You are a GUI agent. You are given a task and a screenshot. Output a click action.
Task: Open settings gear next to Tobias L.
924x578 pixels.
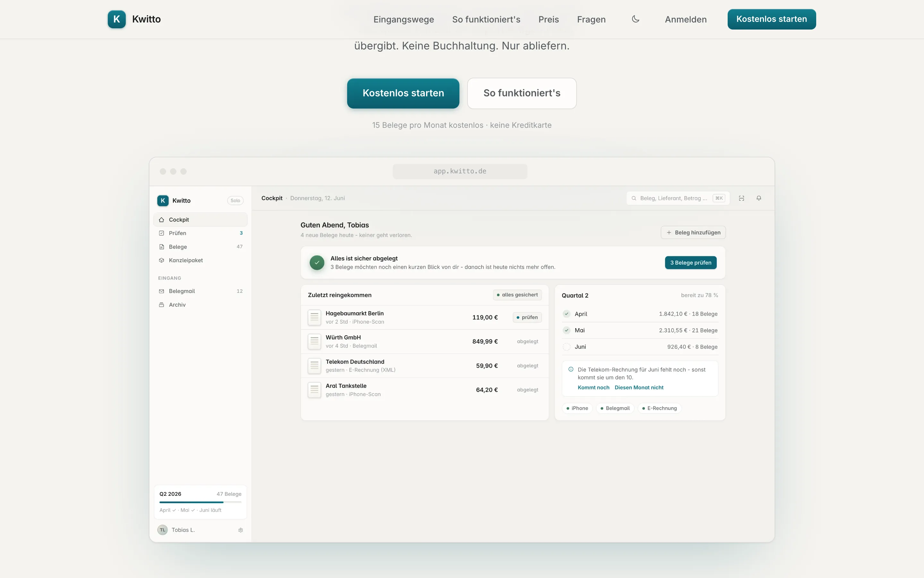point(241,530)
